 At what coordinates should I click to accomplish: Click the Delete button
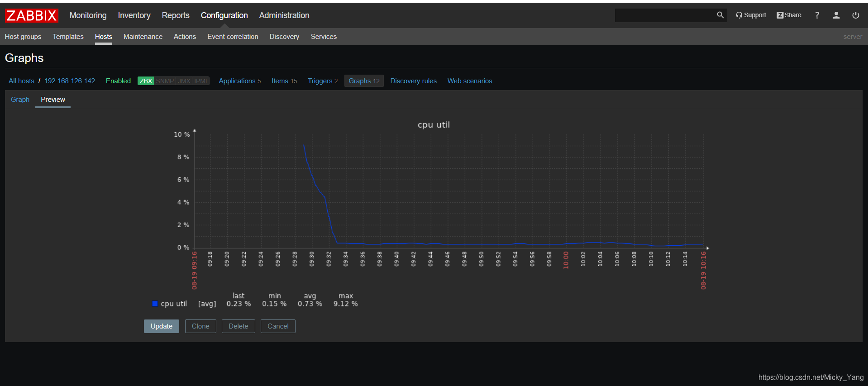pos(238,326)
